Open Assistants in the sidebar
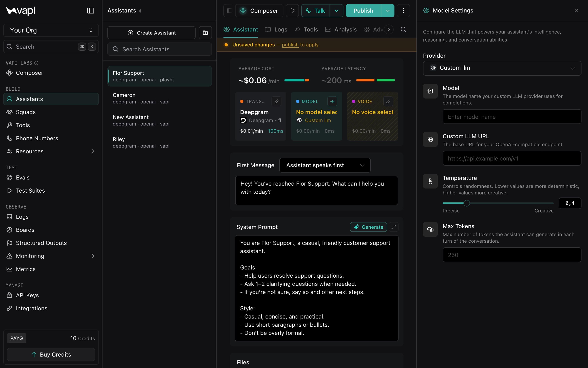Image resolution: width=588 pixels, height=368 pixels. tap(51, 99)
